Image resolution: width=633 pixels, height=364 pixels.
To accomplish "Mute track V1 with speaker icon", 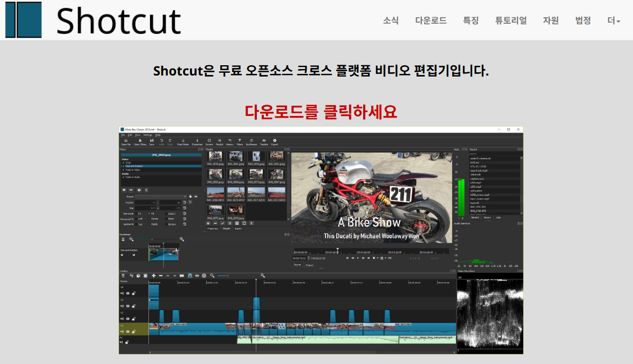I will coord(122,332).
